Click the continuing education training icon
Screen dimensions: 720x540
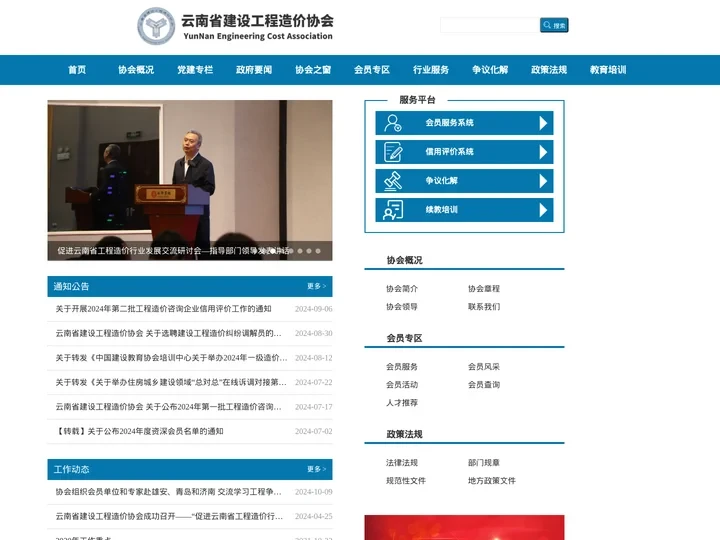pos(393,210)
